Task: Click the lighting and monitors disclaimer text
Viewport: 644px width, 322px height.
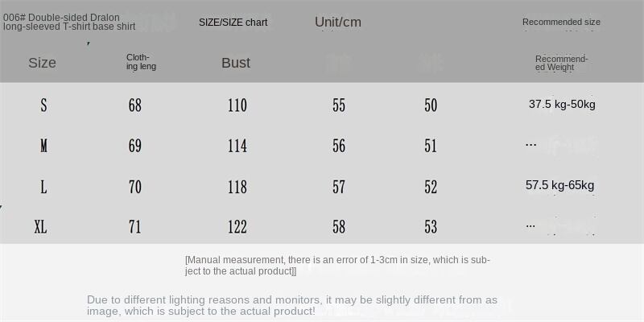Action: pyautogui.click(x=292, y=305)
